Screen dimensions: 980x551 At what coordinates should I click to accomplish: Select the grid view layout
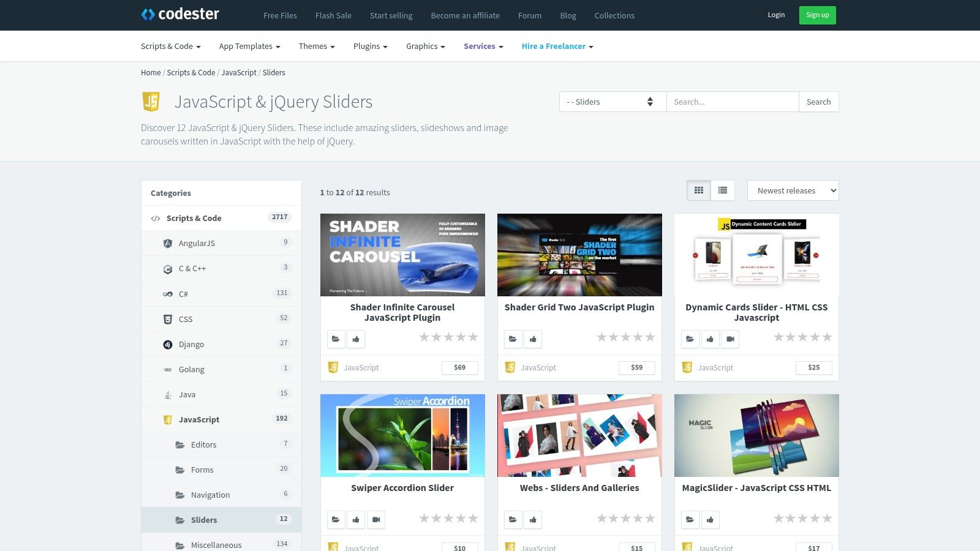[698, 190]
